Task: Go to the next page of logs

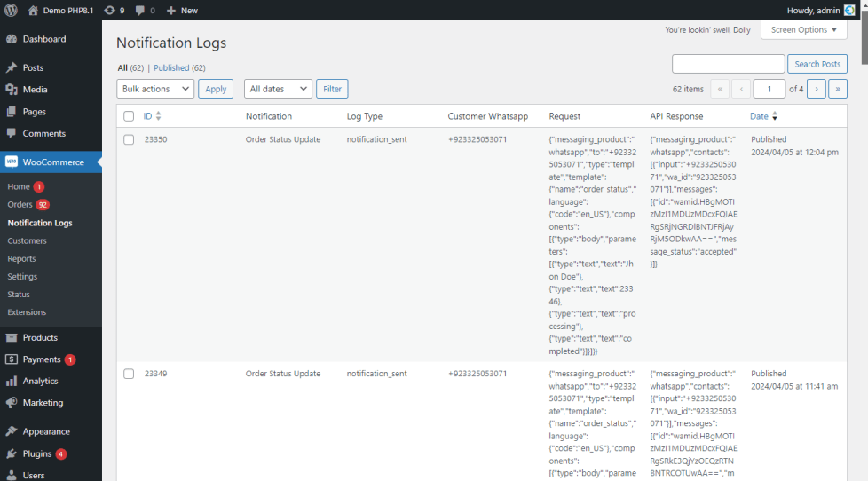Action: [816, 89]
